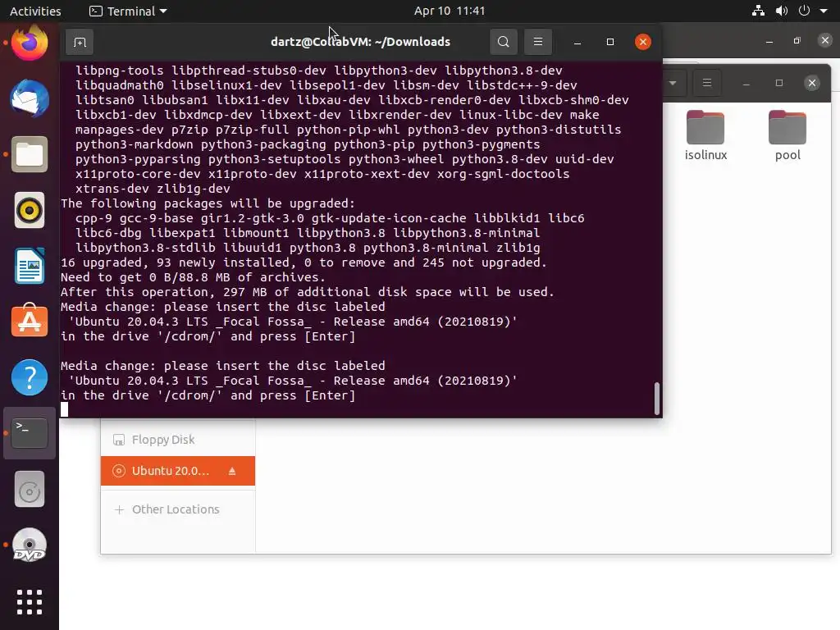Click the network status icon
This screenshot has height=630, width=840.
click(x=758, y=11)
